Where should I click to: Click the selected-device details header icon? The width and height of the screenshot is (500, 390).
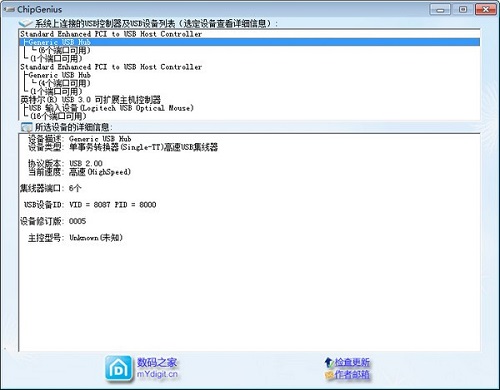point(27,127)
